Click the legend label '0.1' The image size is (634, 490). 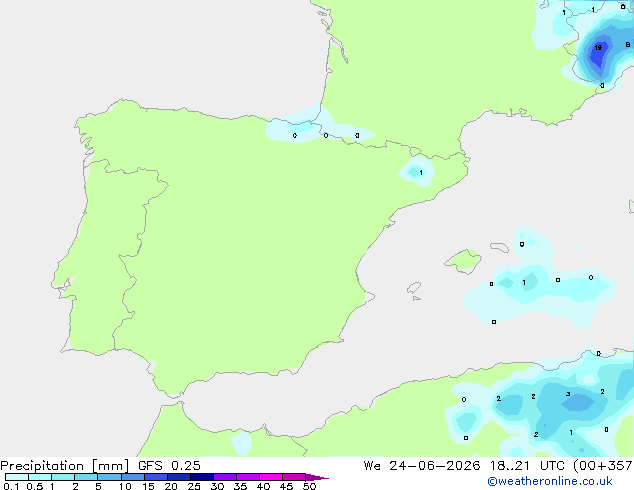(x=11, y=486)
